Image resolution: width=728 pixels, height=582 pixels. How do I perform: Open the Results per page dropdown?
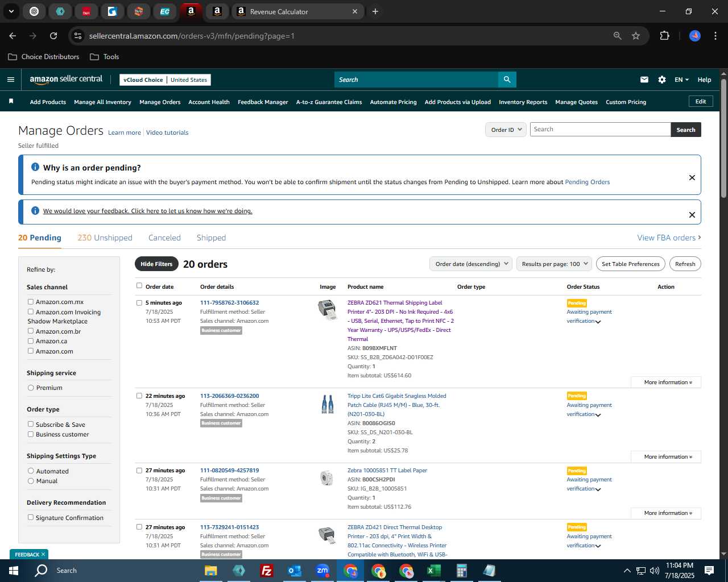tap(555, 264)
